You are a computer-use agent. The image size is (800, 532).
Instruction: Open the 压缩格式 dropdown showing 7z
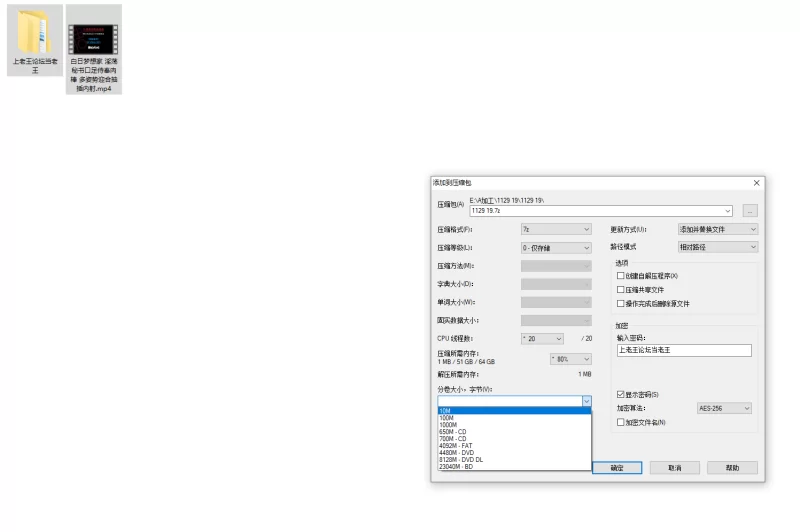tap(556, 230)
